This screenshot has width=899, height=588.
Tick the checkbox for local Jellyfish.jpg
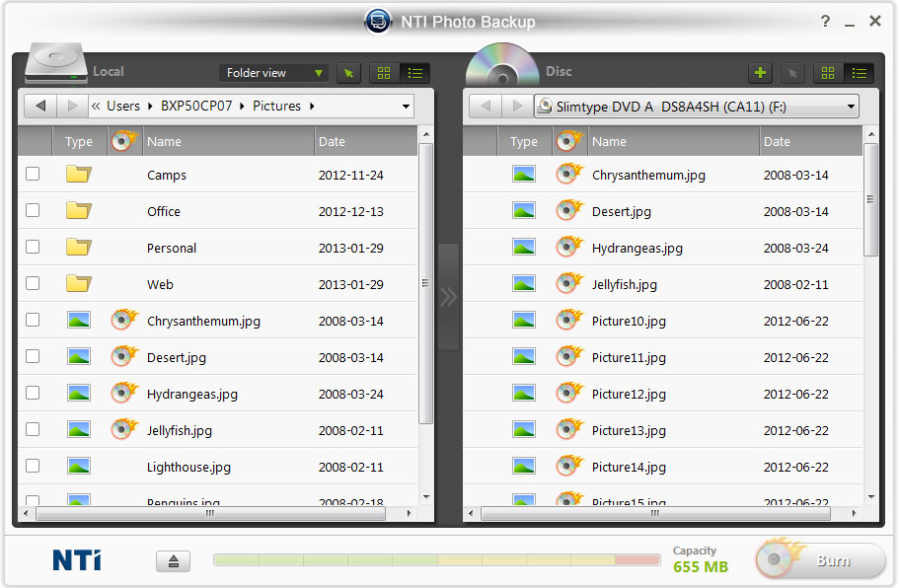(x=33, y=429)
